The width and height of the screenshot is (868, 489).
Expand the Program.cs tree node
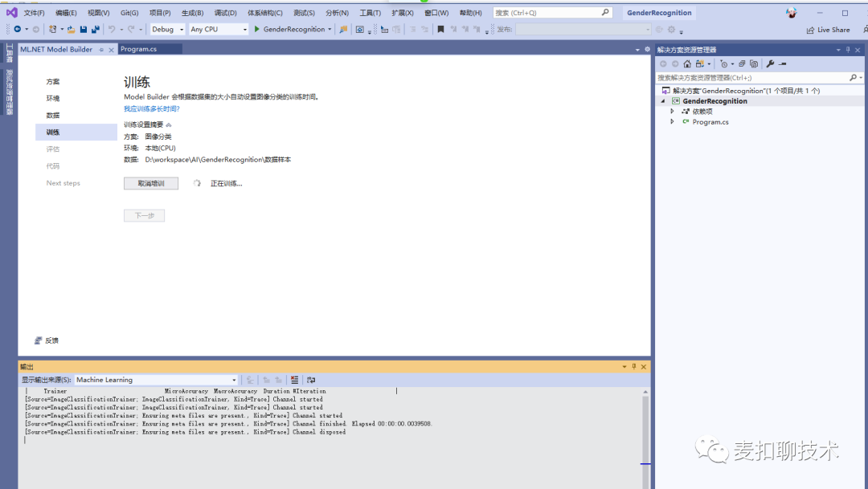672,122
